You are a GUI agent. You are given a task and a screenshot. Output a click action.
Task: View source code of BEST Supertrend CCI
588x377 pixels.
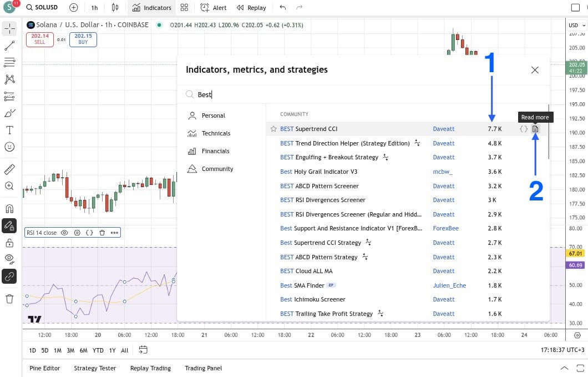click(524, 129)
